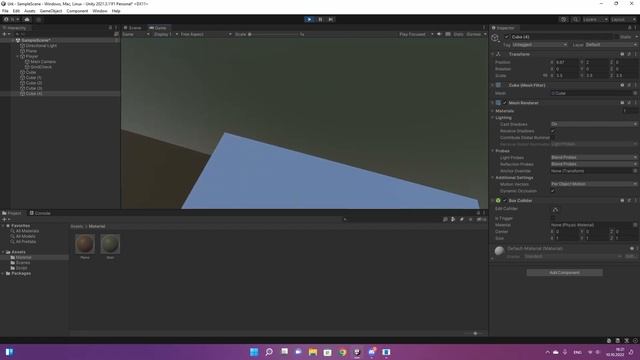Toggle the Cube (4) active checkbox in Inspector
This screenshot has height=360, width=640.
[507, 37]
